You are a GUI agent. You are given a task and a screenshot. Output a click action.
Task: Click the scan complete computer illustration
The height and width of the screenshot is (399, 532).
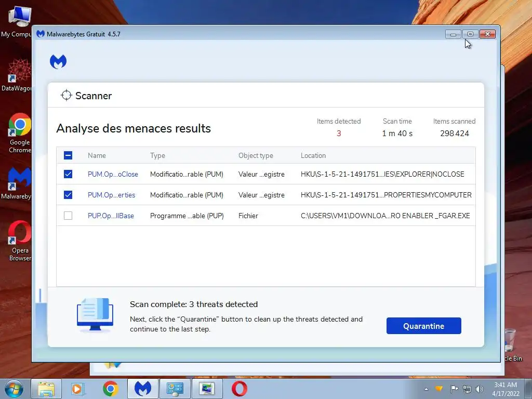pyautogui.click(x=95, y=314)
